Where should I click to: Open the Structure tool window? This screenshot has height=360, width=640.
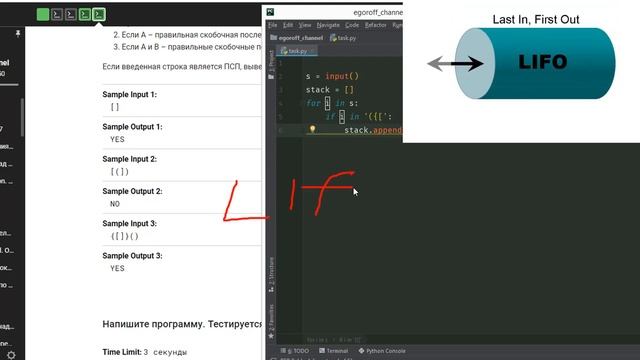[x=271, y=274]
